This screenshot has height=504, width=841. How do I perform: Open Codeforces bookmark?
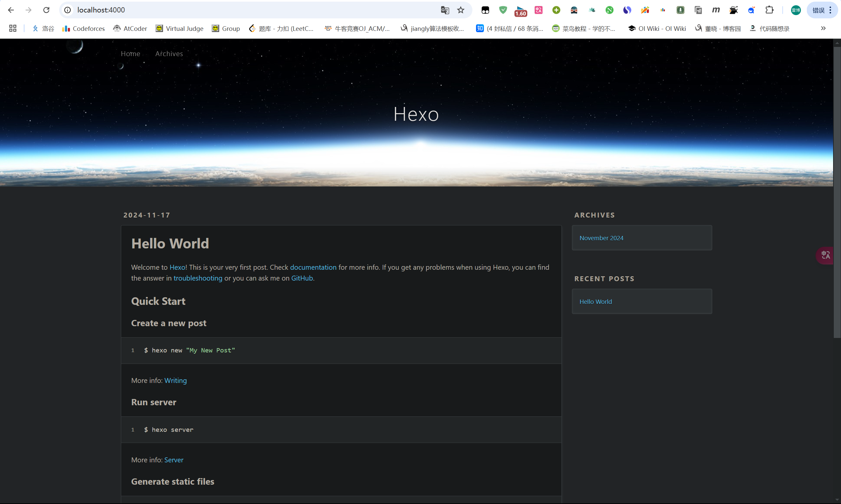click(x=84, y=29)
